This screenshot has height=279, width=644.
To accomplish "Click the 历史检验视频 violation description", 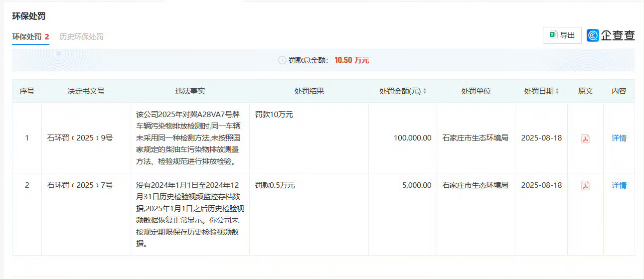I will coord(190,214).
